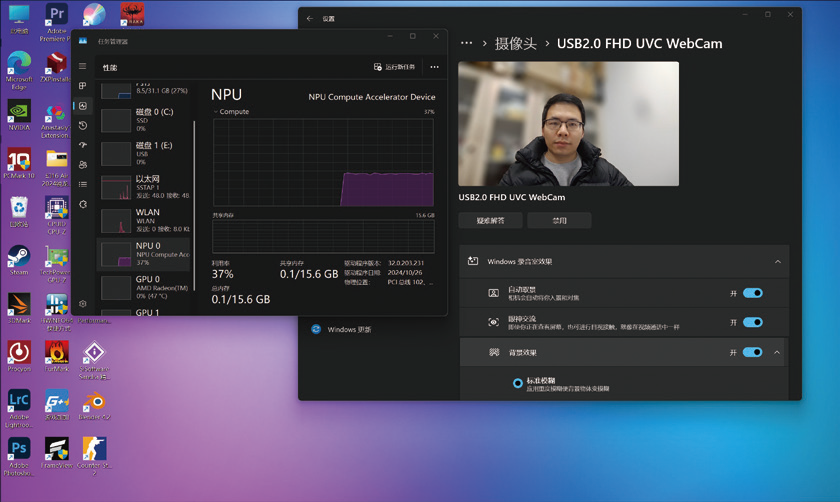The height and width of the screenshot is (502, 840).
Task: Open HWiNFO64 desktop shortcut
Action: pyautogui.click(x=56, y=312)
